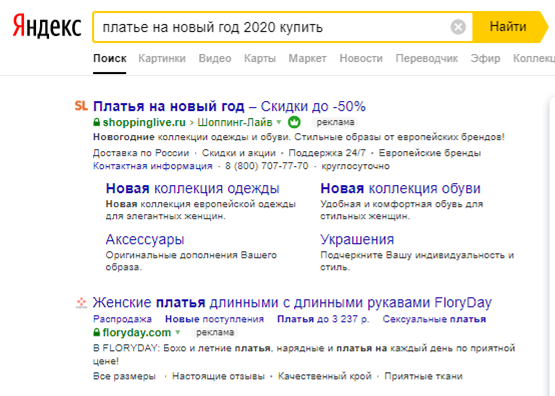Open the Yandex logo homepage link
The width and height of the screenshot is (555, 396).
[x=47, y=26]
